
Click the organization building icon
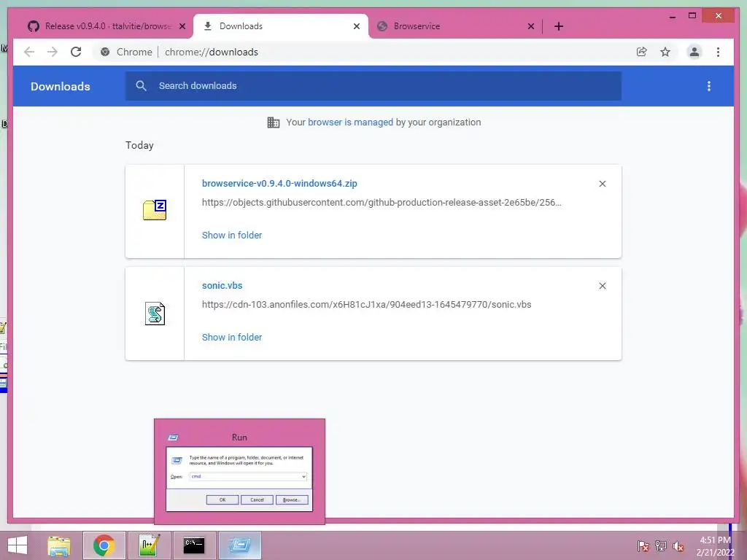[274, 122]
